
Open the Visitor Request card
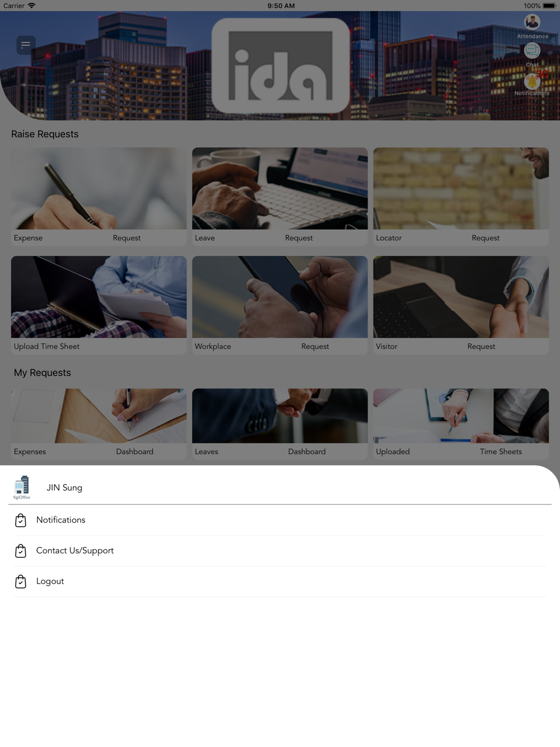pyautogui.click(x=461, y=305)
